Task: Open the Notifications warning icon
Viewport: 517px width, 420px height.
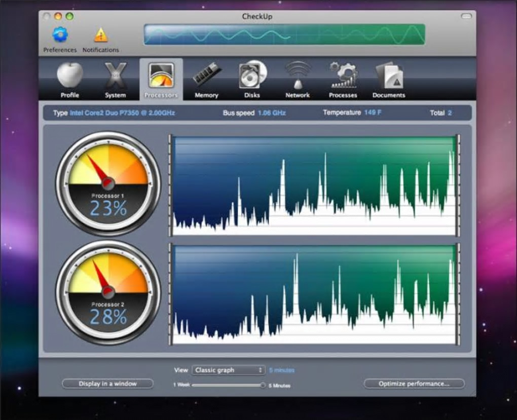Action: 101,35
